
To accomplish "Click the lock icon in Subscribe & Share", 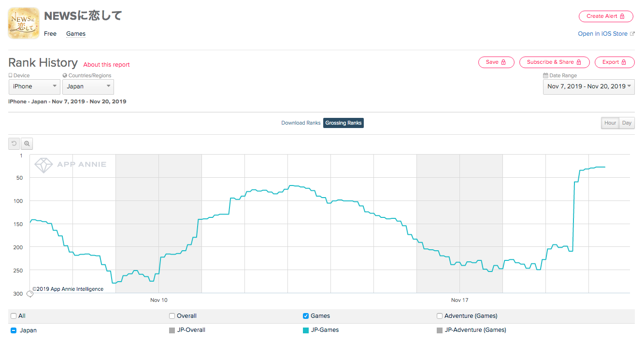I will click(579, 62).
